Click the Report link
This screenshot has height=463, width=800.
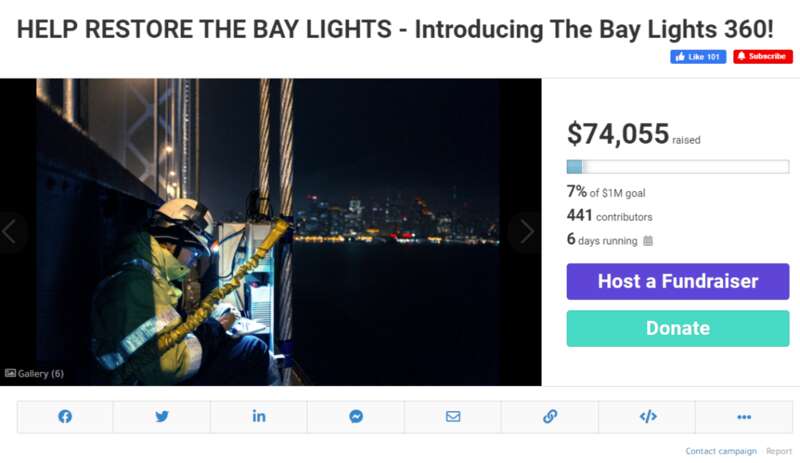[x=779, y=451]
